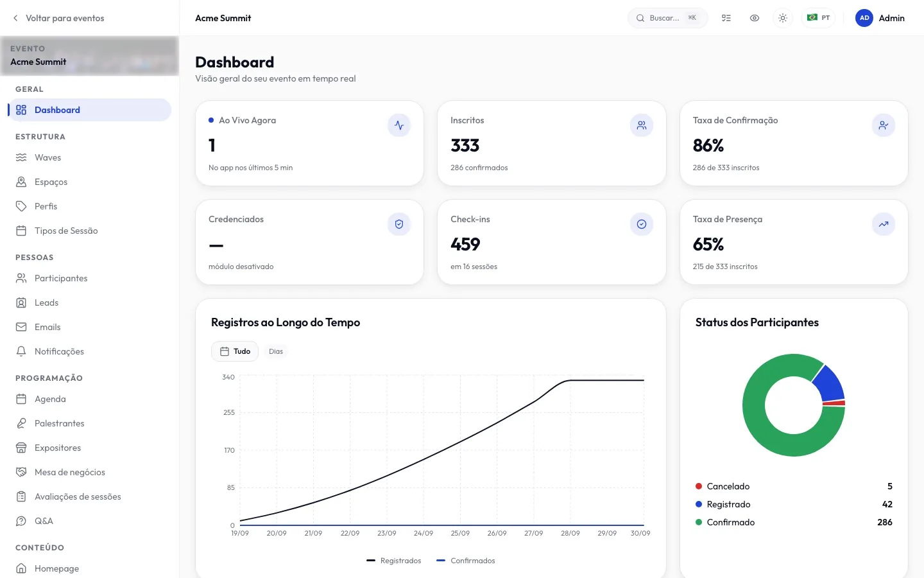Click the Leads contact icon
Screen dimensions: 924x578
(x=21, y=302)
